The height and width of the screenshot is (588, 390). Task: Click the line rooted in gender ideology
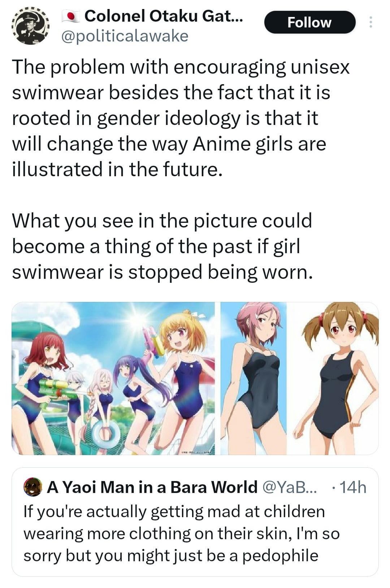tap(165, 118)
